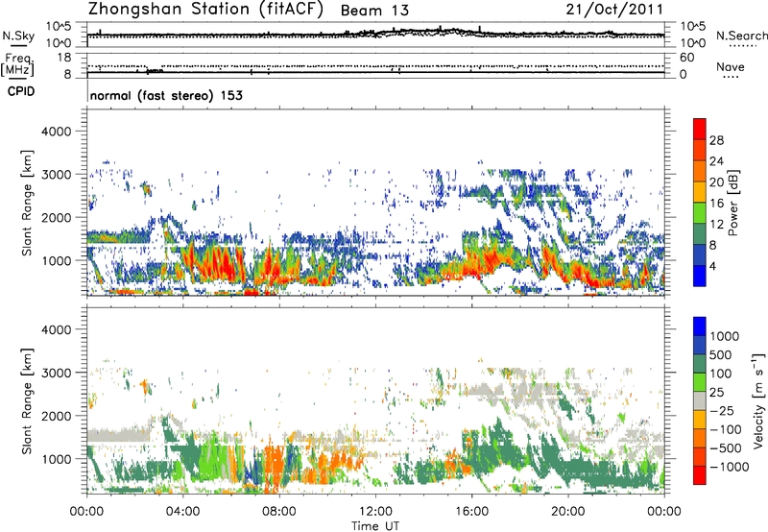Pick the 500–1000 m/s blue velocity swatch
The width and height of the screenshot is (768, 532).
point(700,345)
